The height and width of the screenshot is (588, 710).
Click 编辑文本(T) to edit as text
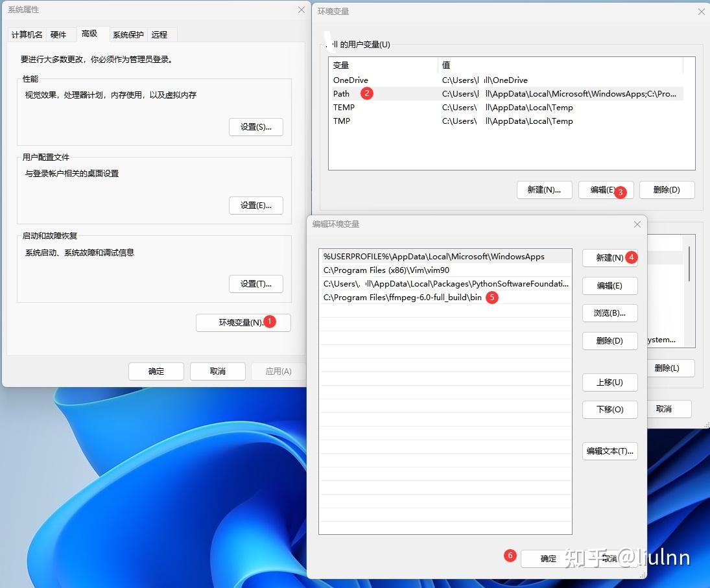click(609, 451)
